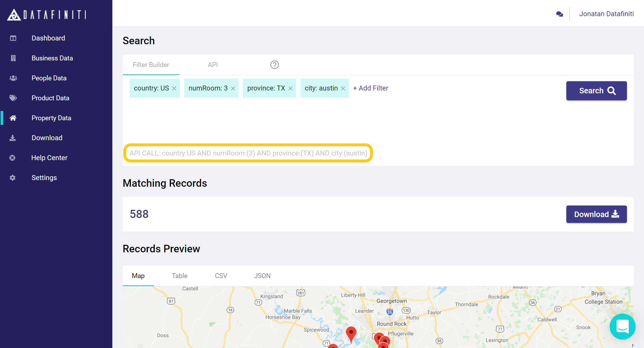Click the Search button

596,91
